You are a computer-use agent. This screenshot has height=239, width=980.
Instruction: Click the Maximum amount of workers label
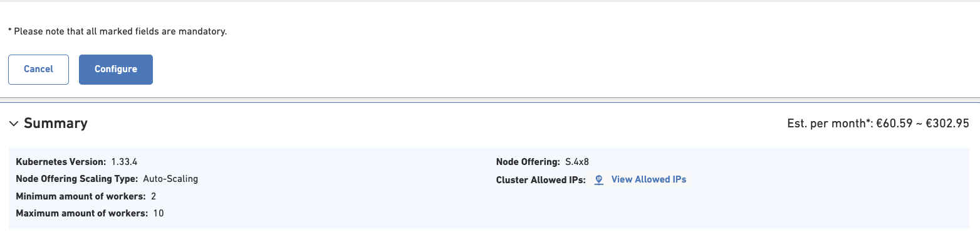[82, 213]
